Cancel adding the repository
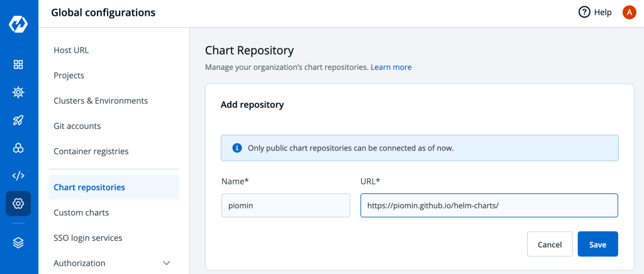 coord(549,244)
